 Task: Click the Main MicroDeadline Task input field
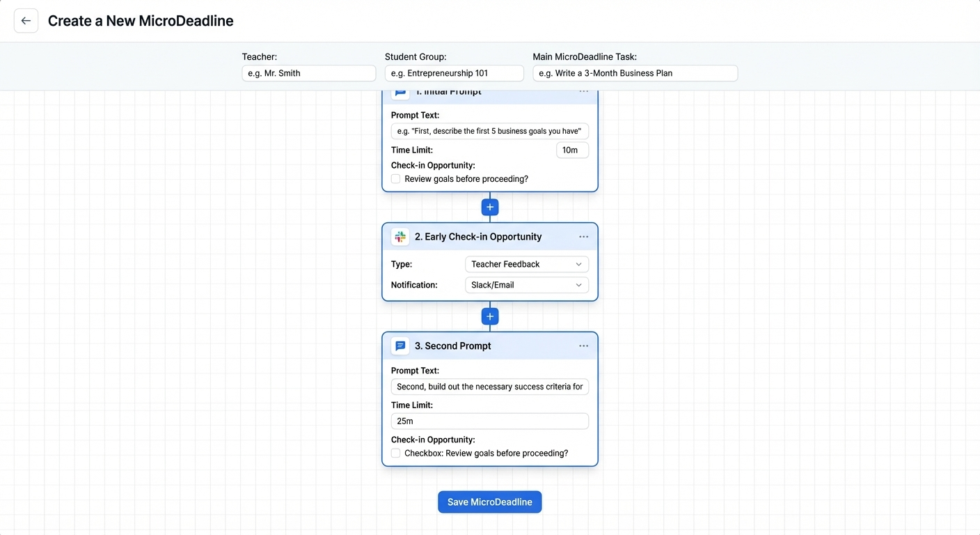click(x=635, y=73)
